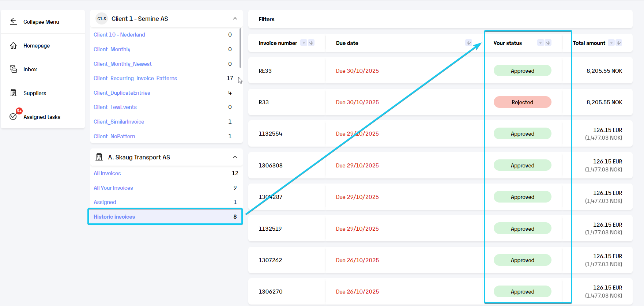Click the Suppliers building icon
The width and height of the screenshot is (644, 306).
coord(13,93)
